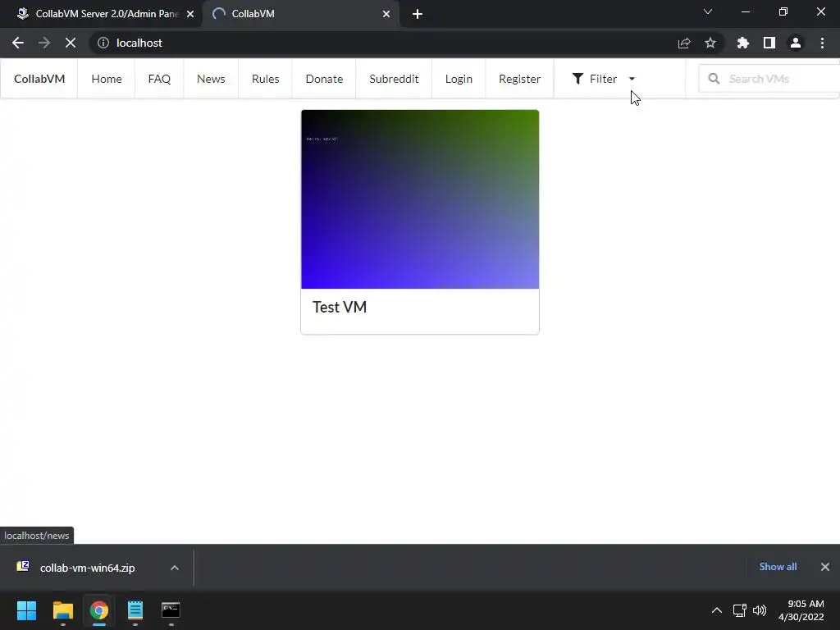Open the Register page
The image size is (840, 630).
[519, 79]
